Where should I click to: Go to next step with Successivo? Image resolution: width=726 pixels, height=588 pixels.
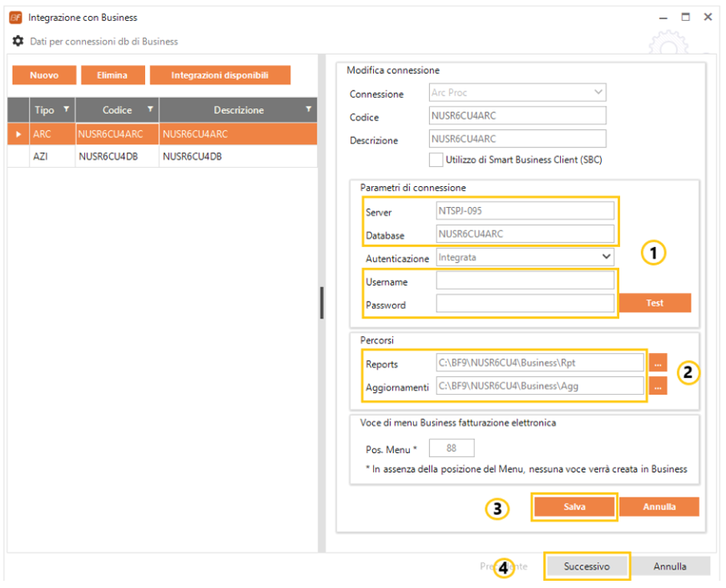(586, 566)
